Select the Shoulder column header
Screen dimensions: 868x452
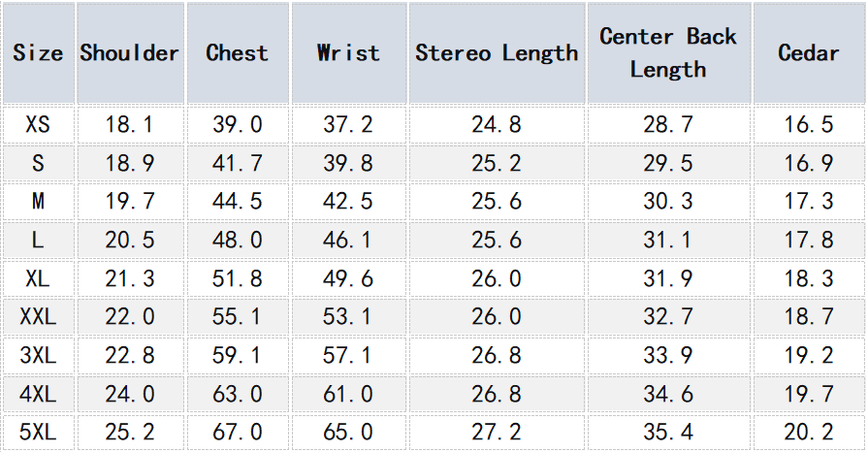(x=130, y=53)
